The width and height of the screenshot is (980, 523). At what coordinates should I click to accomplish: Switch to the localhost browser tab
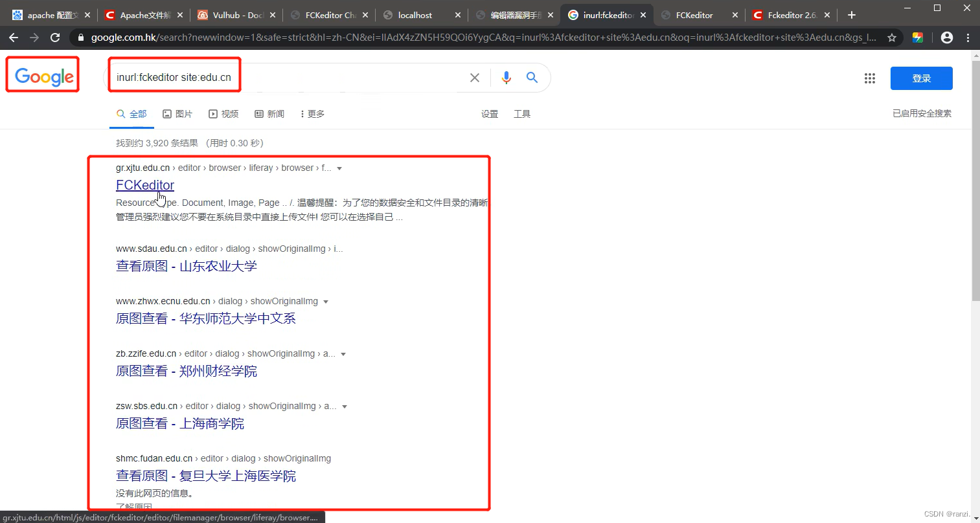coord(413,14)
